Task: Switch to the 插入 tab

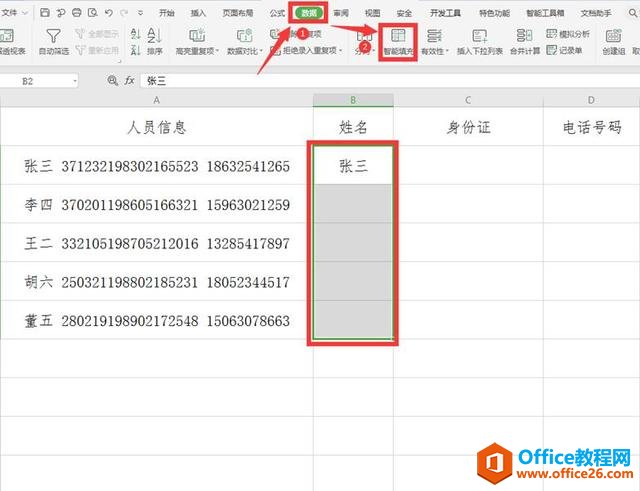Action: (198, 13)
